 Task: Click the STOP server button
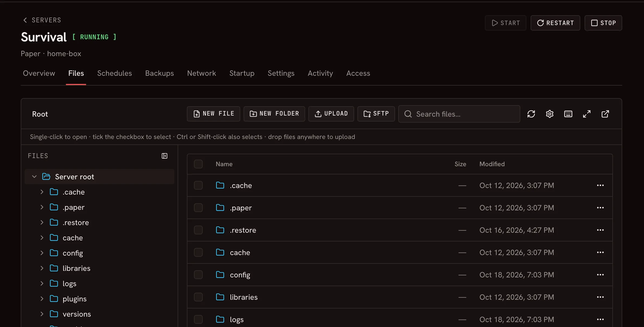(603, 23)
